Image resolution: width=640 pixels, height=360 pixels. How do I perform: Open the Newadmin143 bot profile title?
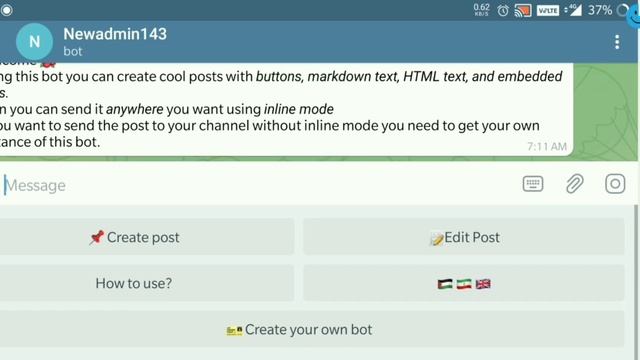tap(115, 34)
